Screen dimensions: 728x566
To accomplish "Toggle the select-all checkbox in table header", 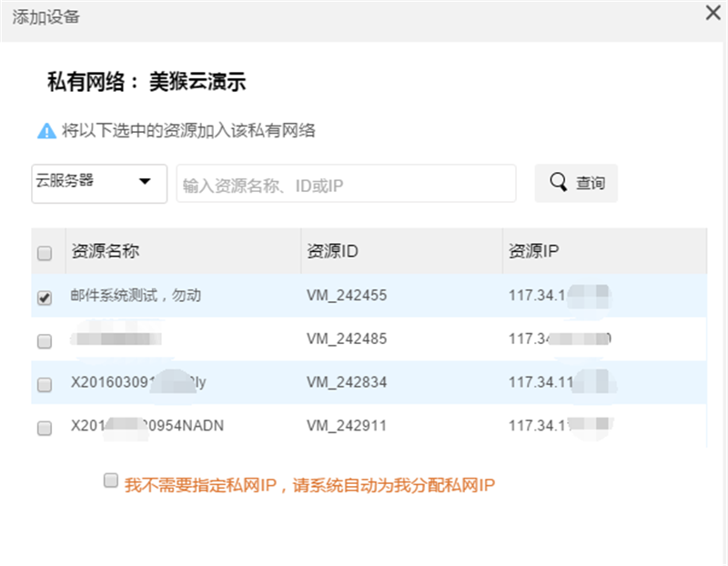I will [45, 253].
